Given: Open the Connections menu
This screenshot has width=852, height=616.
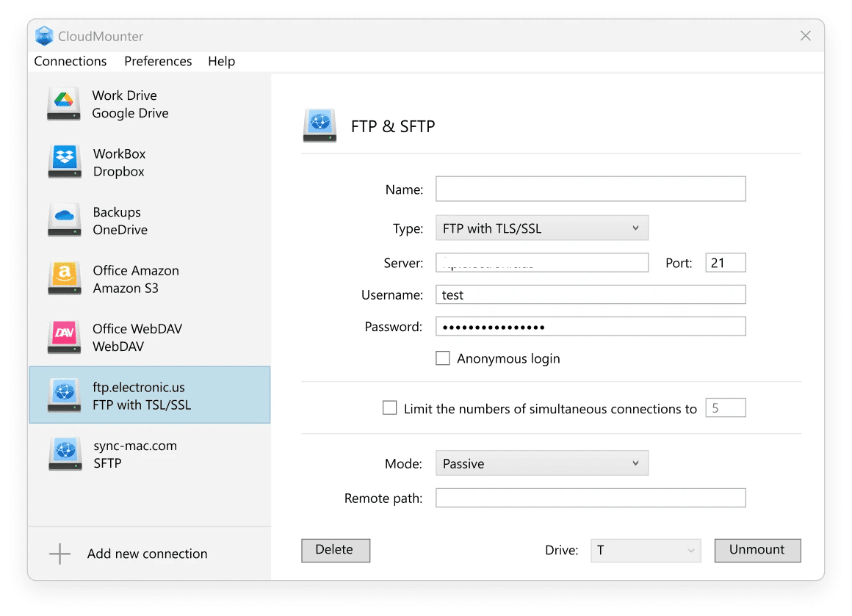Looking at the screenshot, I should 71,61.
